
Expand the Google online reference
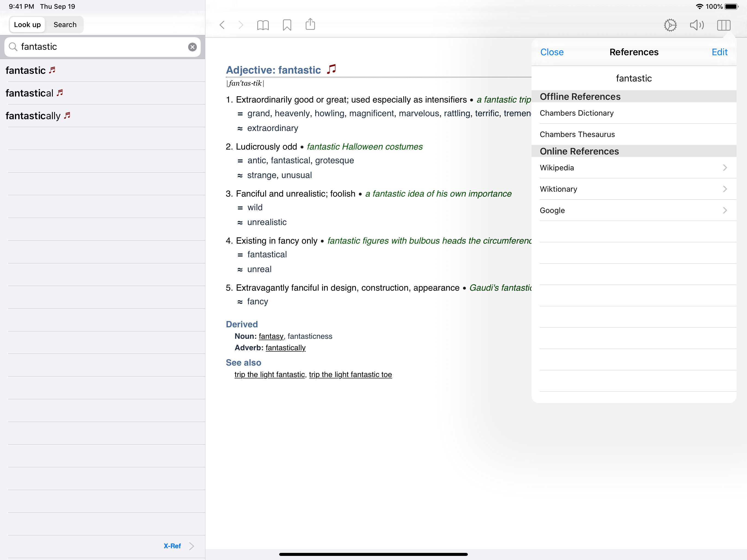click(x=634, y=210)
